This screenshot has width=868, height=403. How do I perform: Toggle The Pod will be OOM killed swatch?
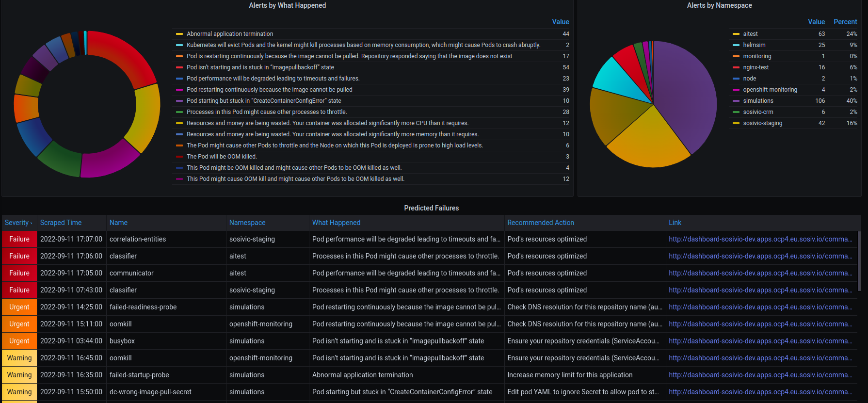point(179,157)
